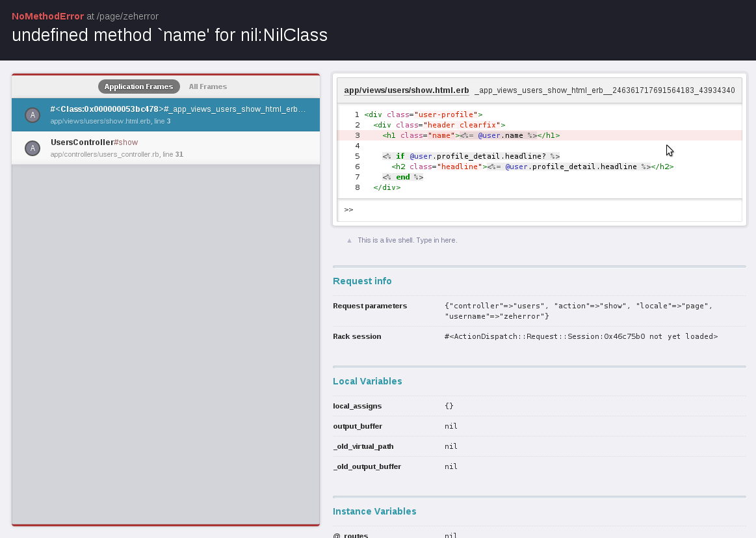This screenshot has height=538, width=756.
Task: Click the undefined method error message
Action: pos(170,35)
